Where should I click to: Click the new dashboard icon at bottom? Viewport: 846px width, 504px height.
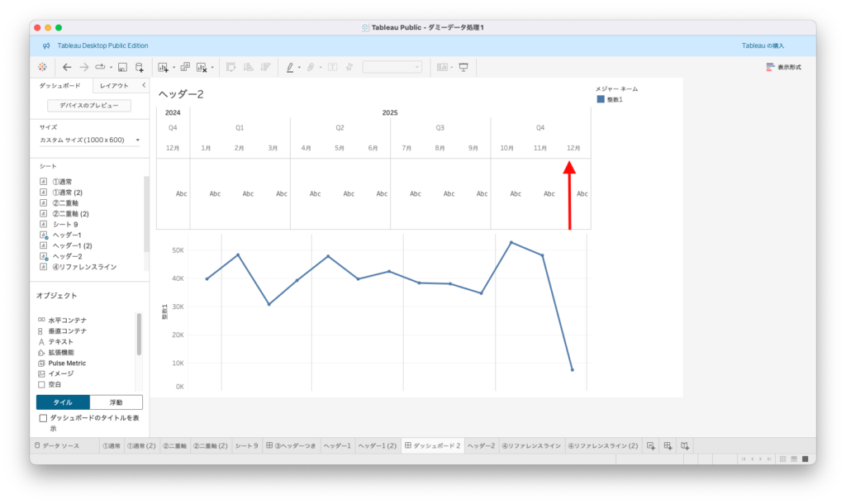[x=668, y=446]
